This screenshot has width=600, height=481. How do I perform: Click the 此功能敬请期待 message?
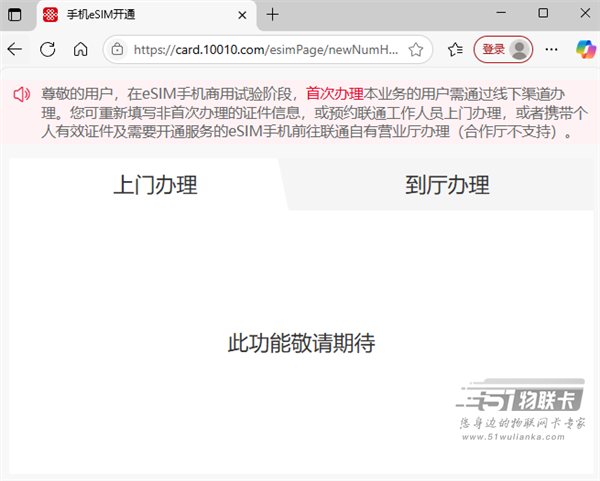coord(301,342)
